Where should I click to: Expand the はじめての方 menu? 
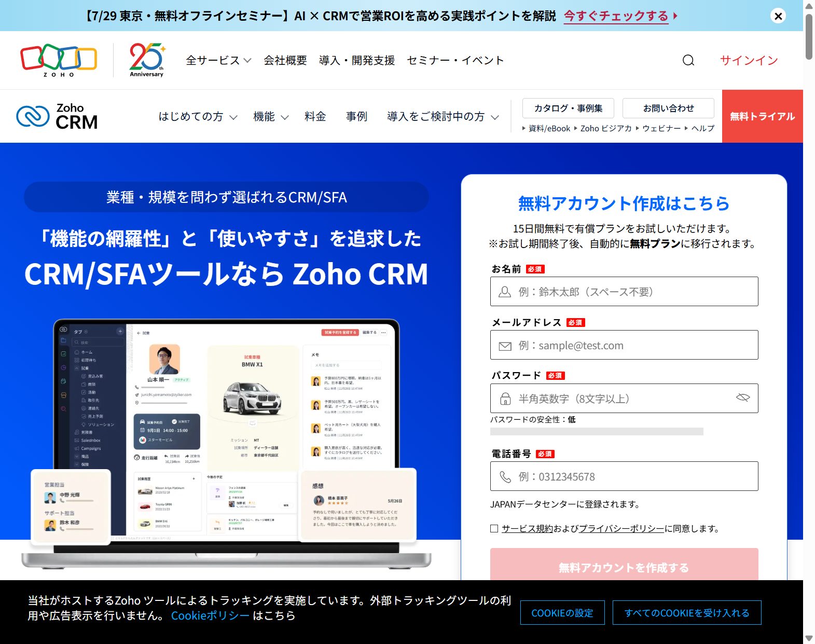click(198, 117)
